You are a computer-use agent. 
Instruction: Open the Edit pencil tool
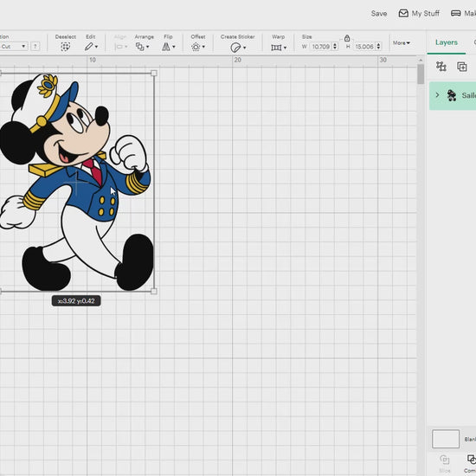(x=88, y=47)
